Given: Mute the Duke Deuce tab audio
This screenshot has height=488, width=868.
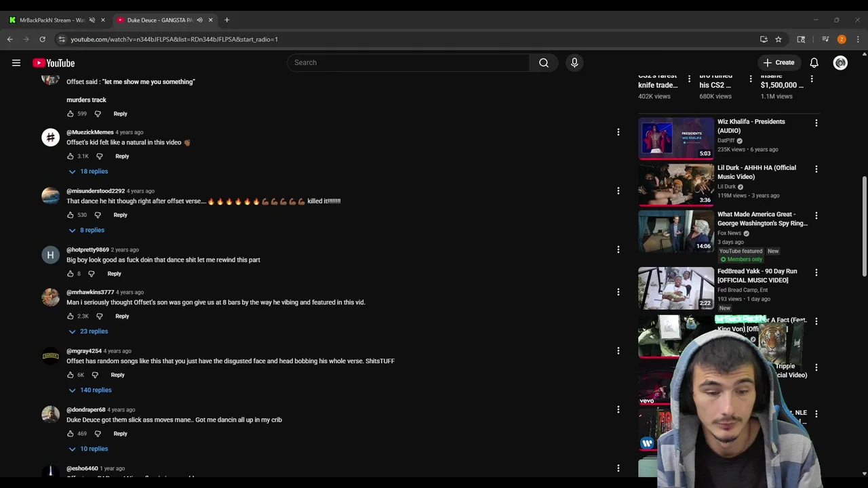Looking at the screenshot, I should point(199,20).
